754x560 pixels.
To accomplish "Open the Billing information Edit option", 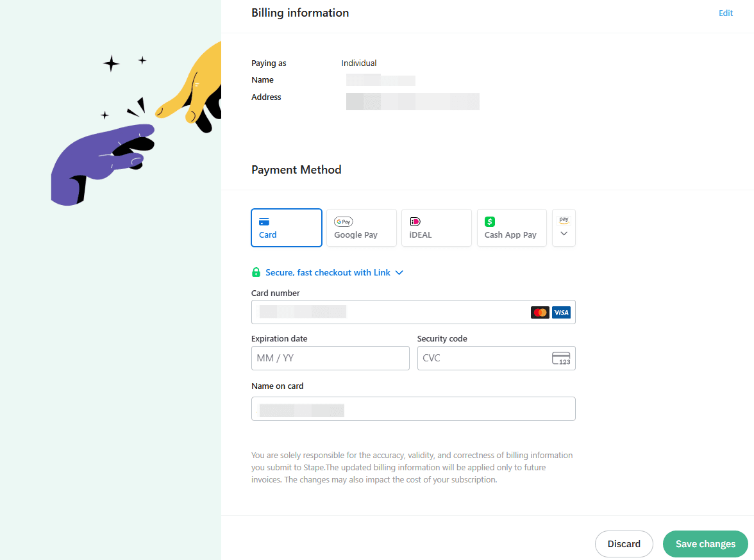I will (725, 13).
